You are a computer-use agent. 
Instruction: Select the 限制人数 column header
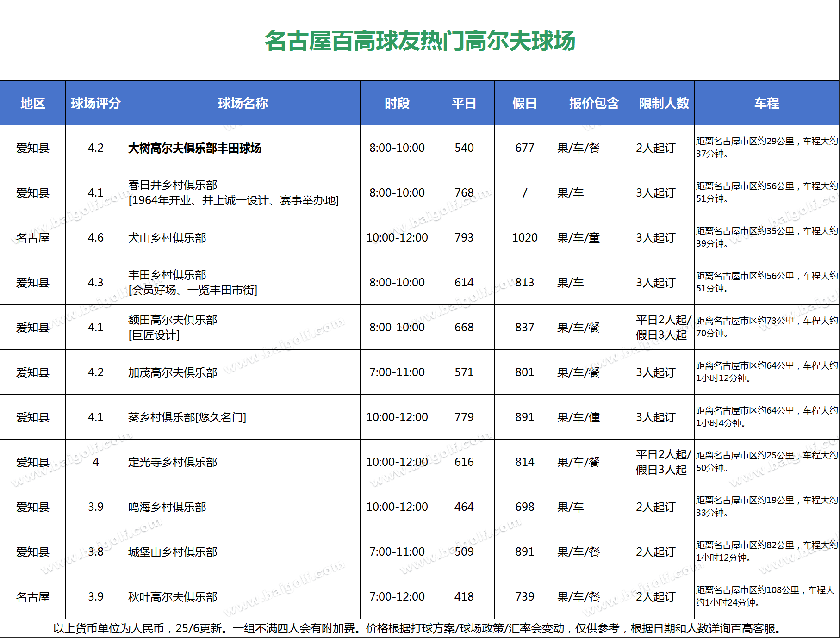[664, 103]
